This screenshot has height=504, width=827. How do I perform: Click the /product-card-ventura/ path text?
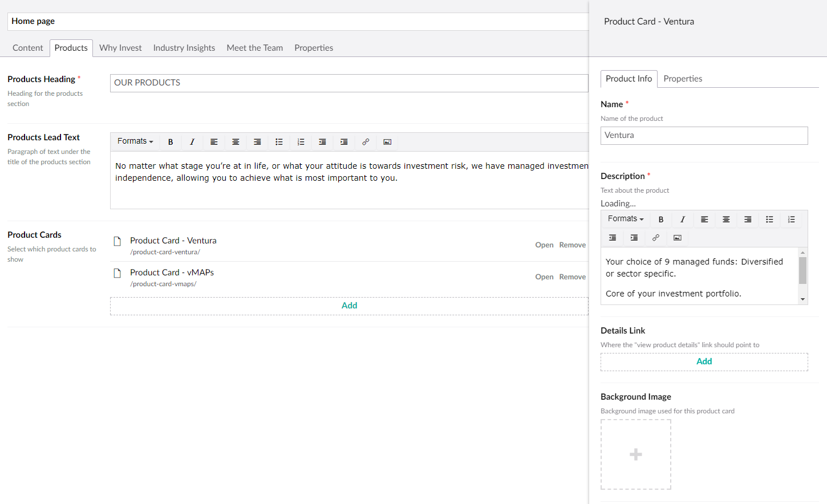click(x=165, y=252)
